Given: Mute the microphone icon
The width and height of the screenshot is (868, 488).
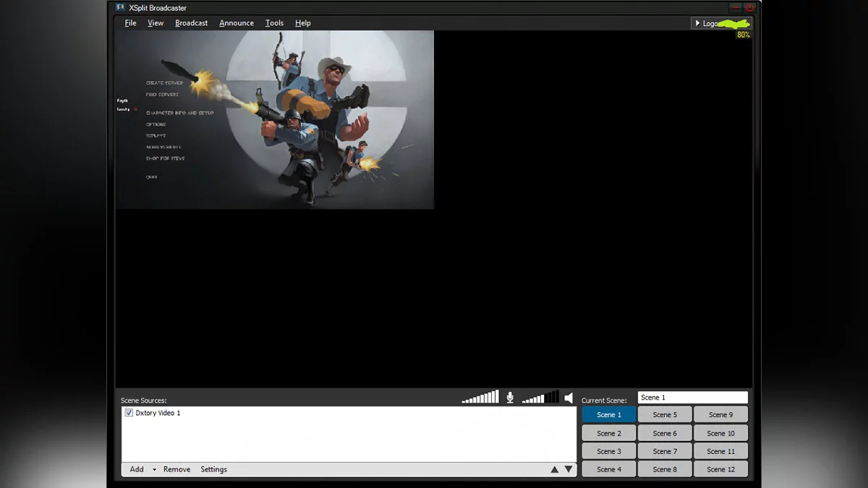Looking at the screenshot, I should point(510,398).
